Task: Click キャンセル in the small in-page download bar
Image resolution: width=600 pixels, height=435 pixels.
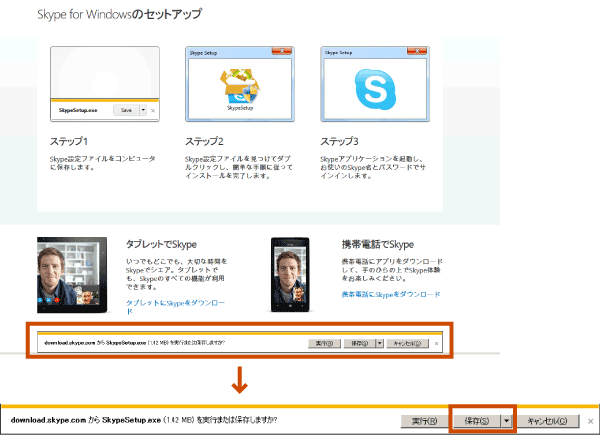Action: coord(408,343)
